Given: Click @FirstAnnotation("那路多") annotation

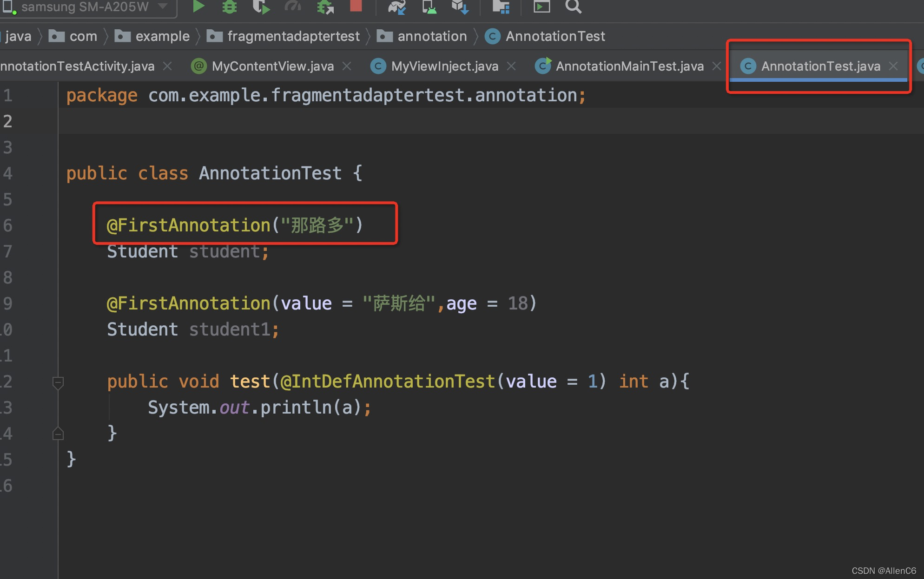Looking at the screenshot, I should [235, 225].
